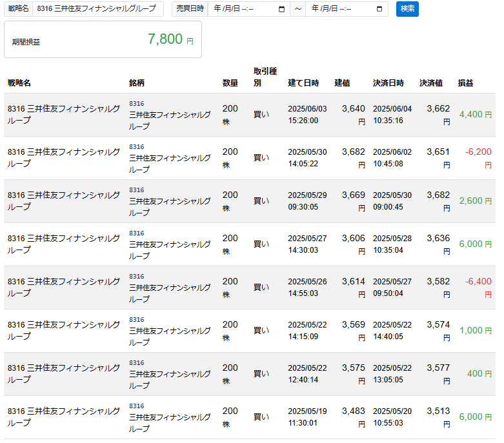The image size is (504, 443).
Task: Click entry date 2025/05/29 09:30:05
Action: [x=307, y=201]
